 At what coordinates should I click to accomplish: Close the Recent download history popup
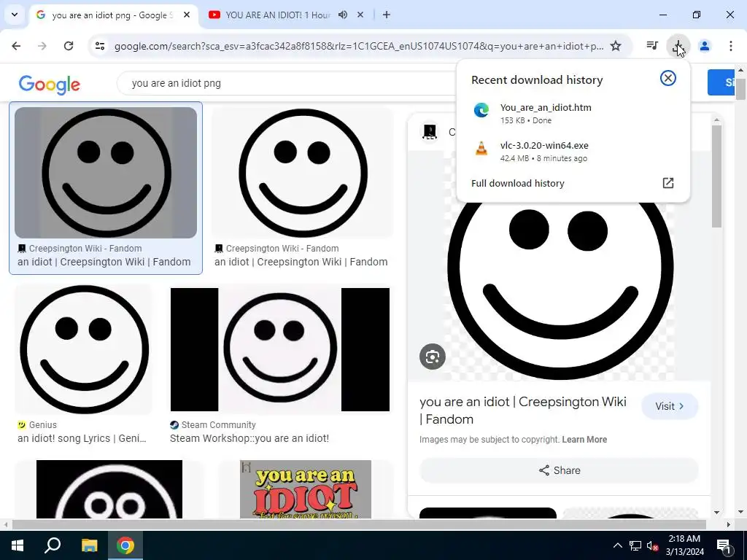[x=668, y=78]
